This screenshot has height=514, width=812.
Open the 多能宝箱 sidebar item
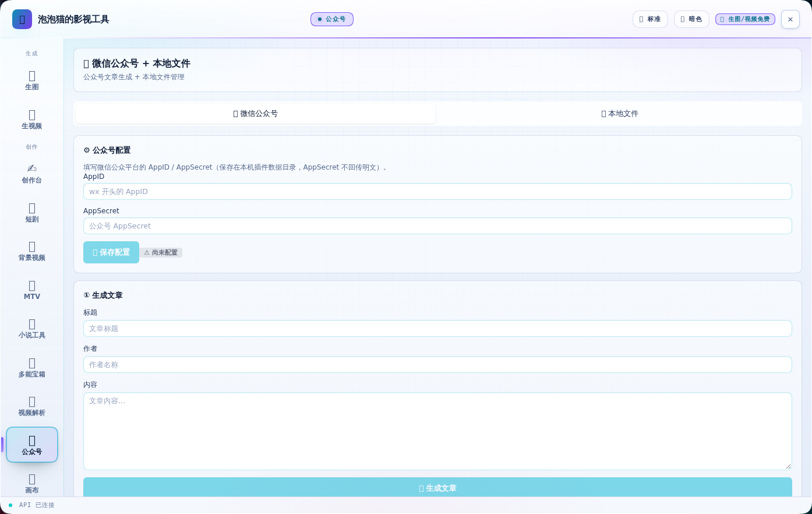(31, 368)
